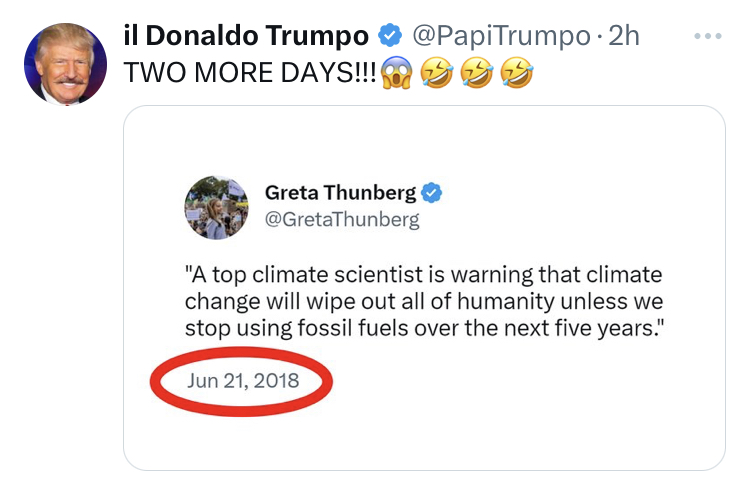Click the TWO MORE DAYS!!! tweet text
This screenshot has width=750, height=486.
point(250,73)
